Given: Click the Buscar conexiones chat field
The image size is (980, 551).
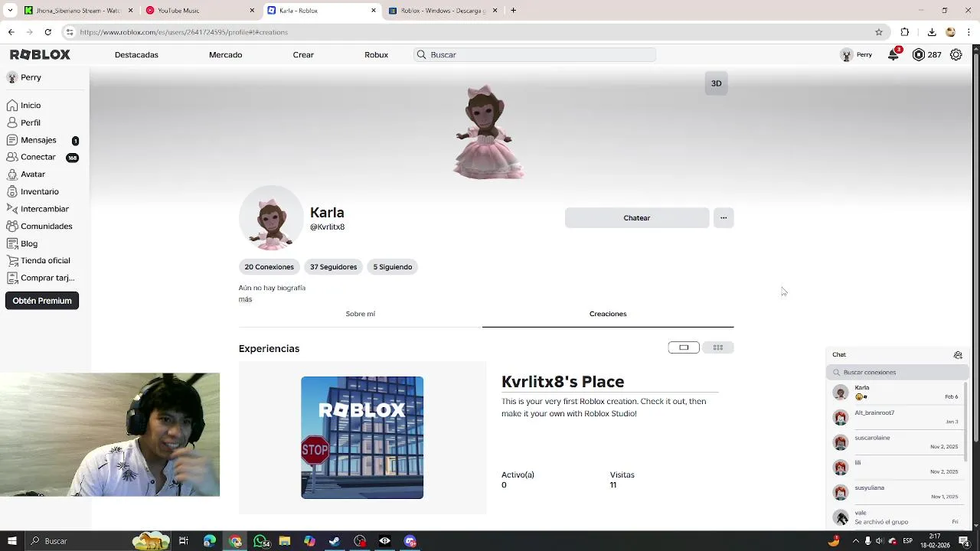Looking at the screenshot, I should 897,373.
